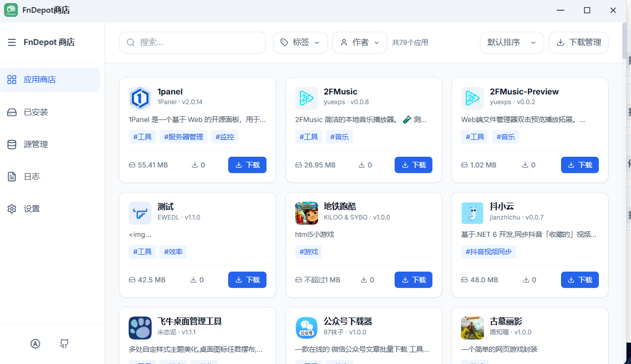
Task: Click the FnDepot logo in the title bar
Action: point(11,10)
